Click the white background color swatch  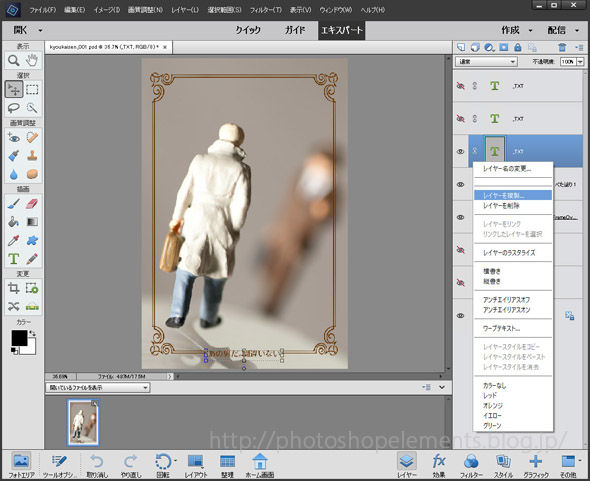pyautogui.click(x=32, y=350)
